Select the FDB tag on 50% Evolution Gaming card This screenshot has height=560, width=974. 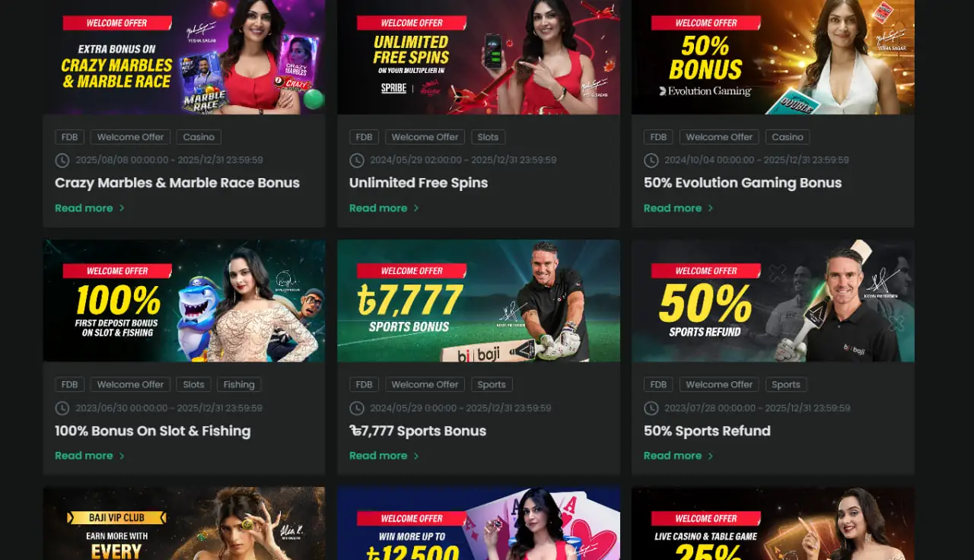click(658, 137)
